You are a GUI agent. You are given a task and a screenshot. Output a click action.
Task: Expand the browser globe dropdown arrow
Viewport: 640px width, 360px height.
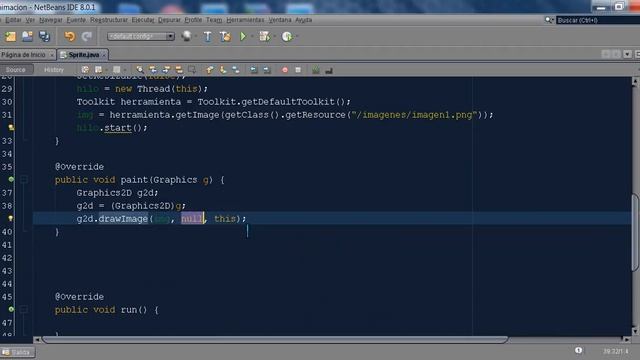point(196,37)
